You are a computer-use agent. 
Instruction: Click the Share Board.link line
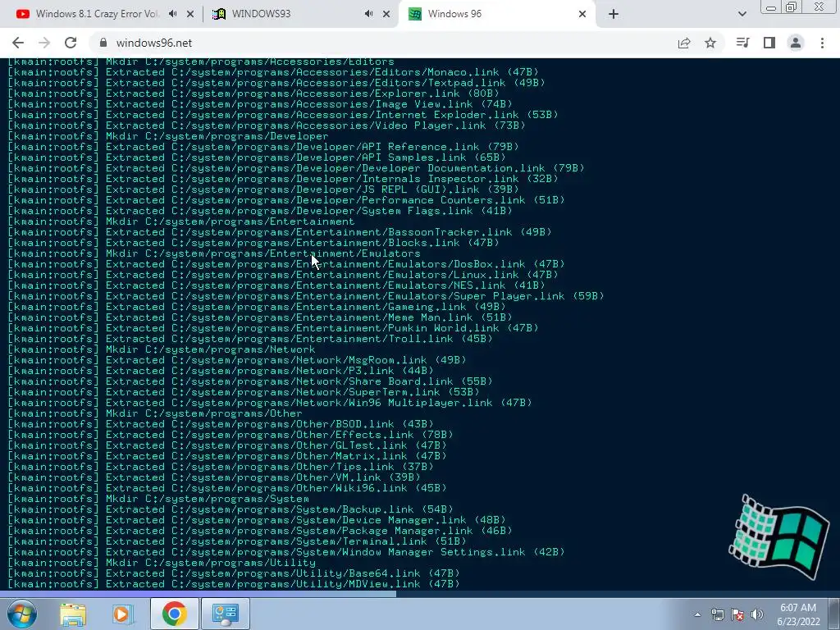pos(250,381)
